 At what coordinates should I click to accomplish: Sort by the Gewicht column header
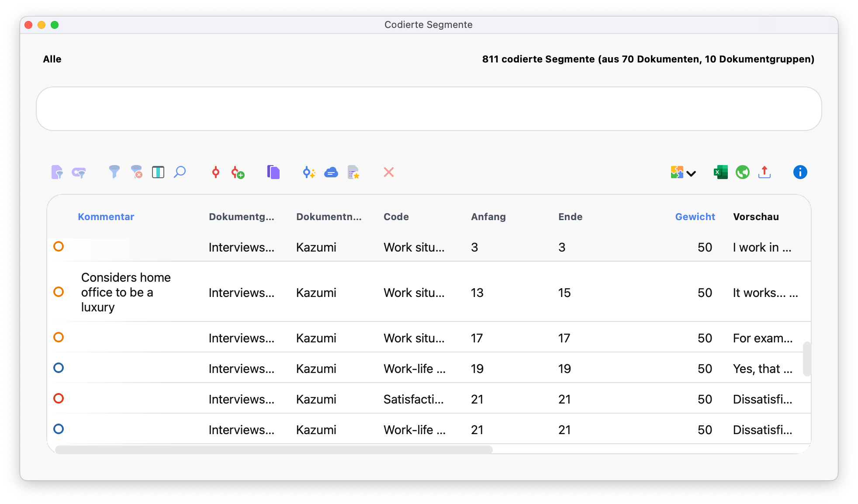[x=695, y=217]
